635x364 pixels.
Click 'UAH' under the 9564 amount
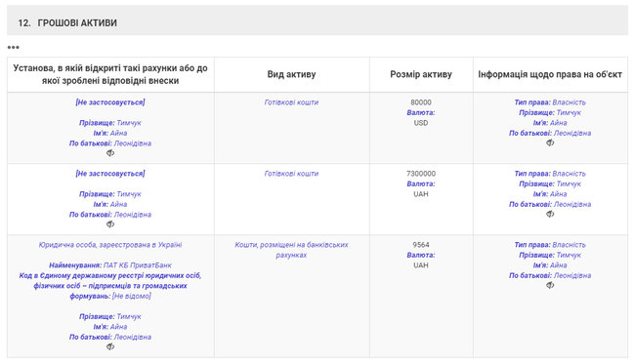tap(421, 265)
